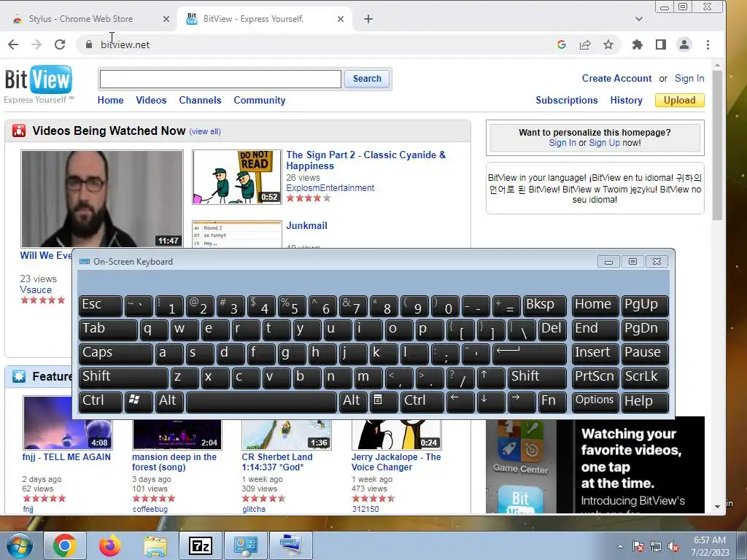Viewport: 747px width, 560px height.
Task: Toggle the Insert key on keyboard
Action: (x=595, y=354)
